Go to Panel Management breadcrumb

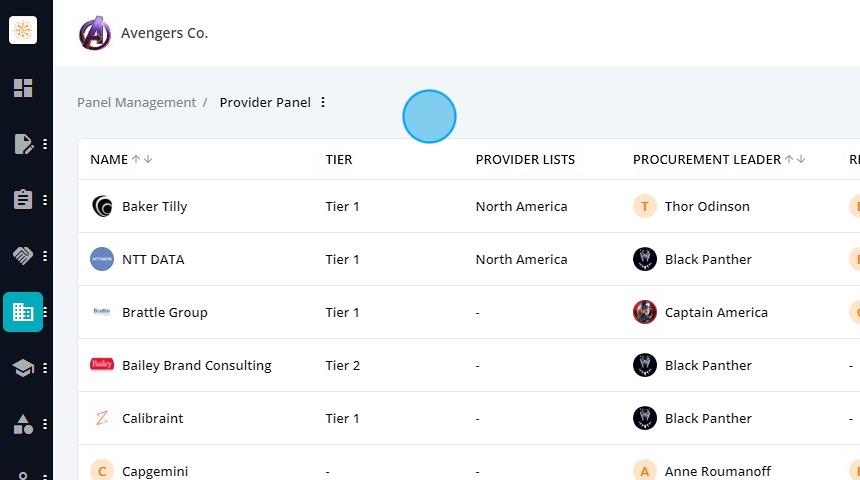pos(137,103)
